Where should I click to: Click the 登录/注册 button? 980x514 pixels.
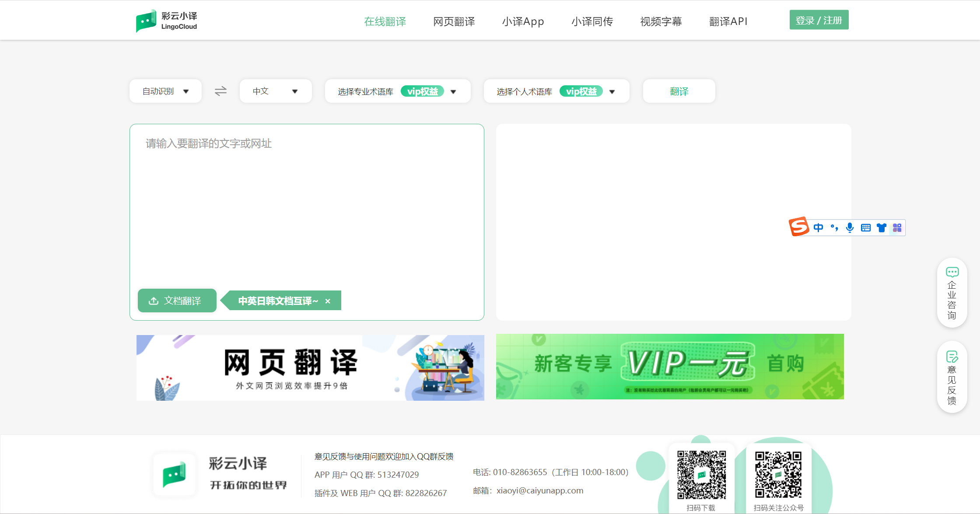click(x=819, y=20)
